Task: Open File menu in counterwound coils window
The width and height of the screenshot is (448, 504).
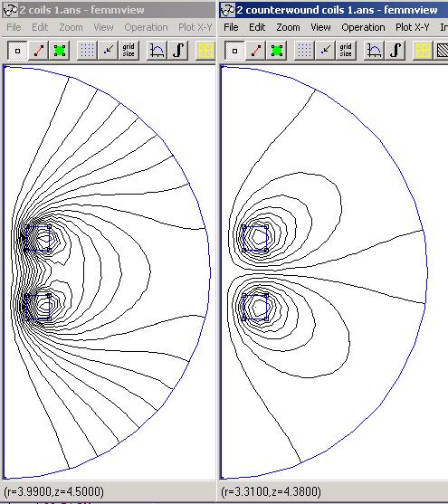Action: (231, 27)
